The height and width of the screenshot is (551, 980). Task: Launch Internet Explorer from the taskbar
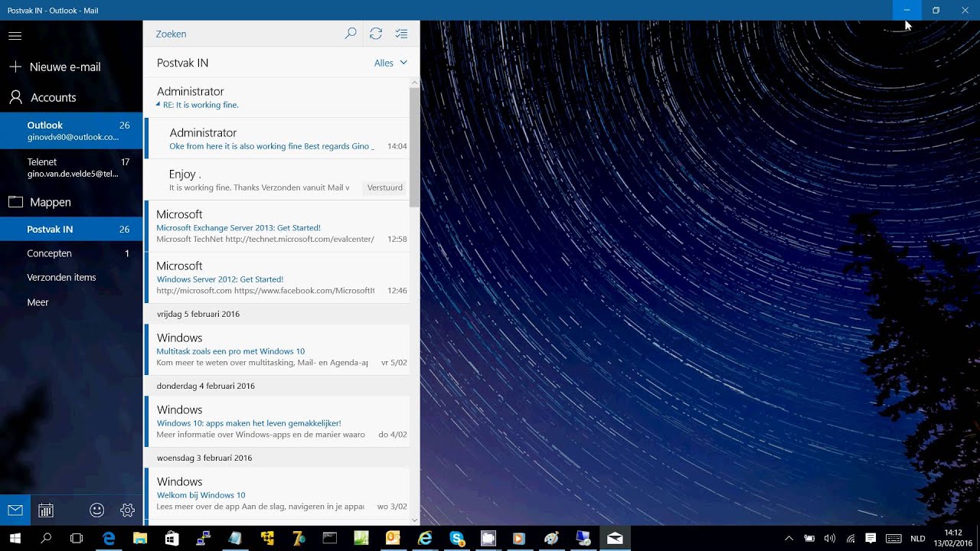coord(425,538)
